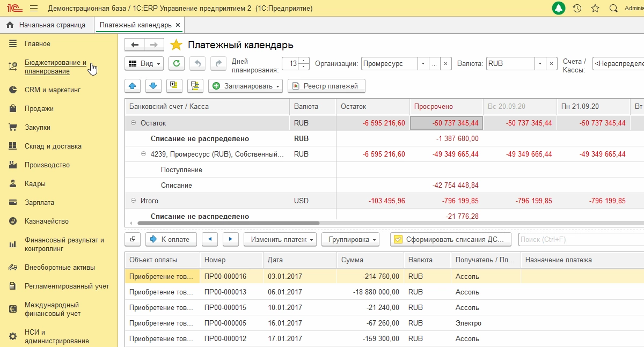Image resolution: width=644 pixels, height=347 pixels.
Task: Open the Вид dropdown menu
Action: point(144,63)
